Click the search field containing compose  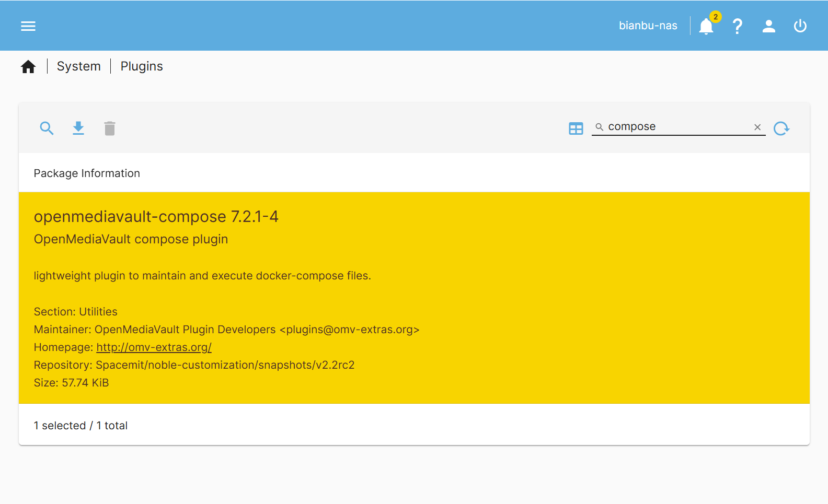[678, 127]
